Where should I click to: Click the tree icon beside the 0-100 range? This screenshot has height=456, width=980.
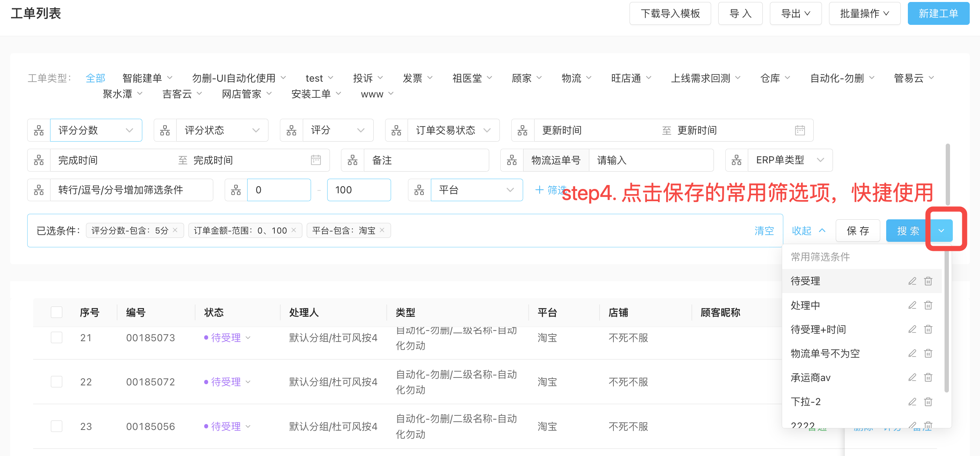point(236,190)
